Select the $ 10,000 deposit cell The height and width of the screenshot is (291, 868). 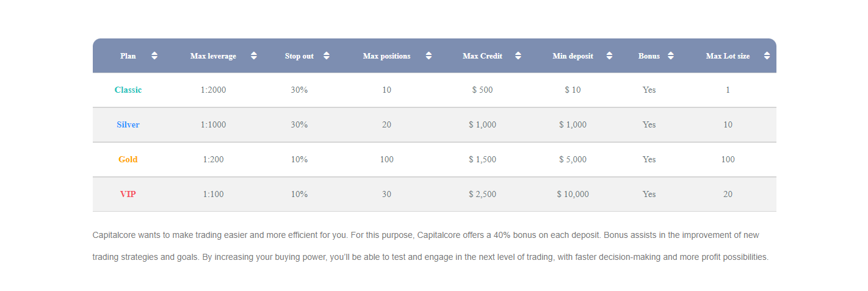(x=573, y=194)
